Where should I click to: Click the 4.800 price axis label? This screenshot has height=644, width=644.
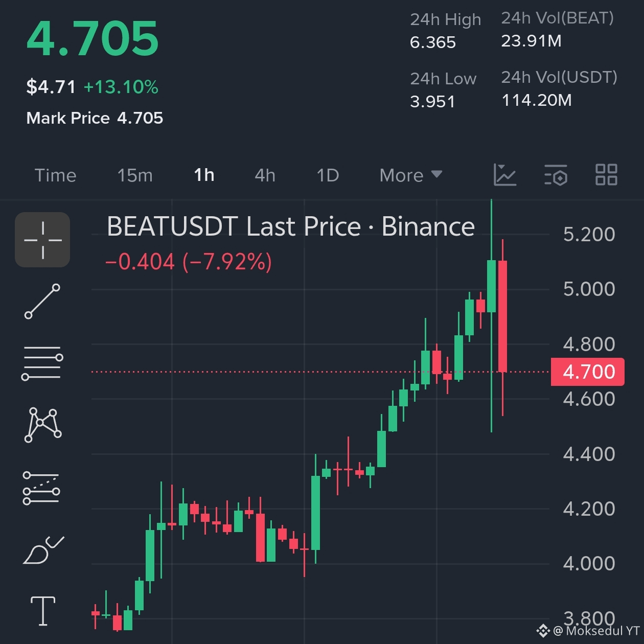click(x=589, y=344)
